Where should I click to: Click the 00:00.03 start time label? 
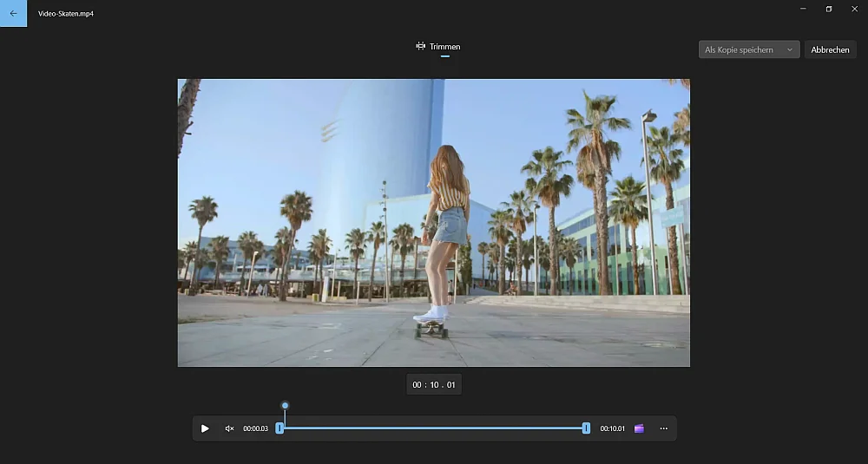256,428
